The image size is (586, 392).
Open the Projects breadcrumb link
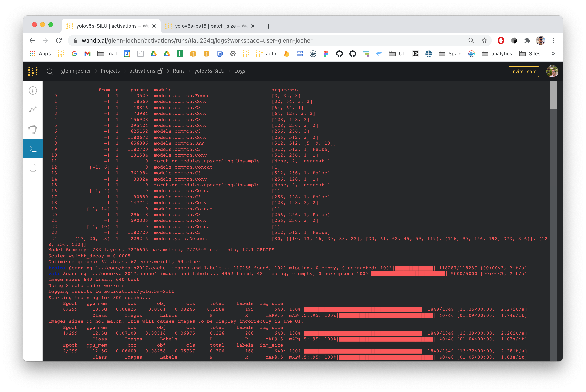tap(110, 71)
